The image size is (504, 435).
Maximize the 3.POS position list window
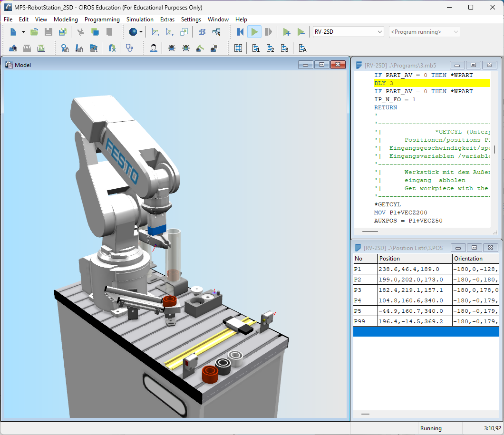pos(474,247)
